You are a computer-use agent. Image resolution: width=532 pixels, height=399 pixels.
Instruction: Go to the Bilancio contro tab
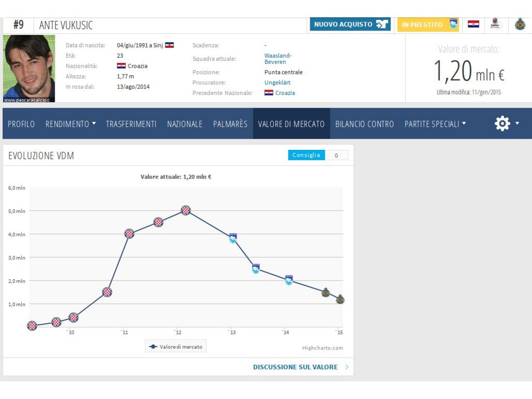364,124
